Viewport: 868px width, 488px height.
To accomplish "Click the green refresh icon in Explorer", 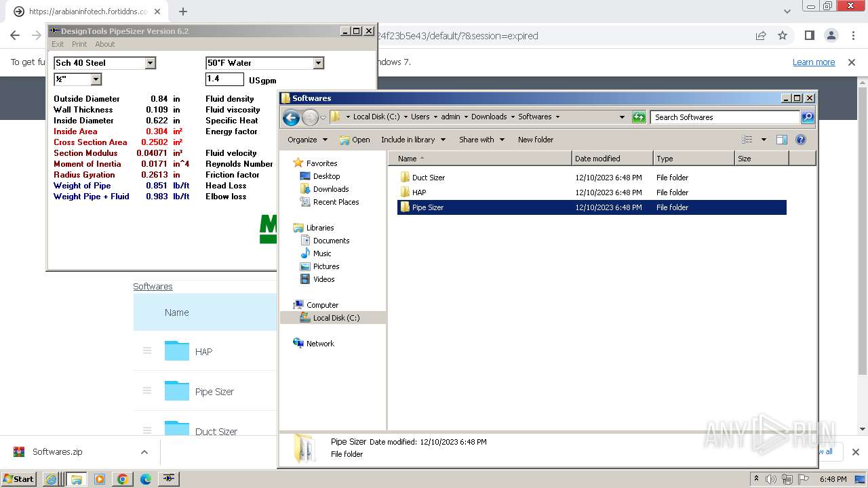I will pos(639,117).
